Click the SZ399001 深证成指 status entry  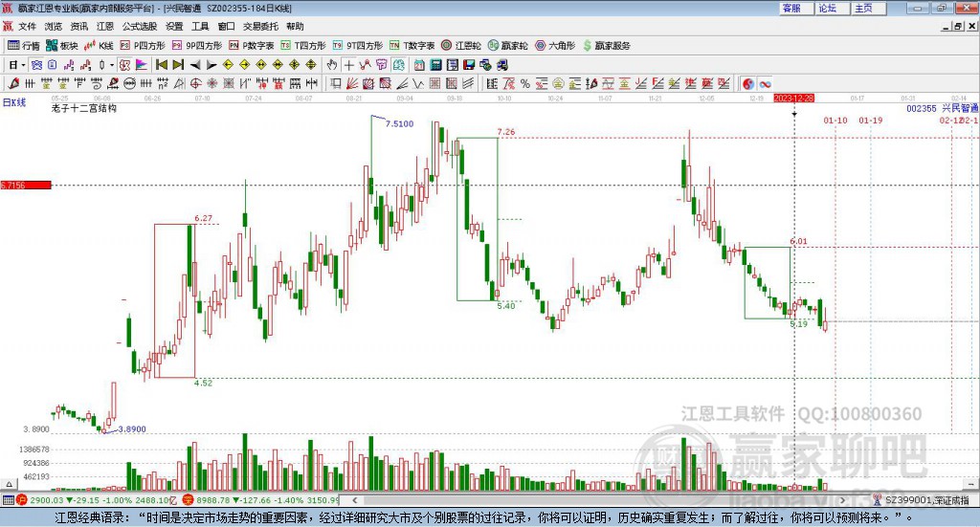click(926, 500)
